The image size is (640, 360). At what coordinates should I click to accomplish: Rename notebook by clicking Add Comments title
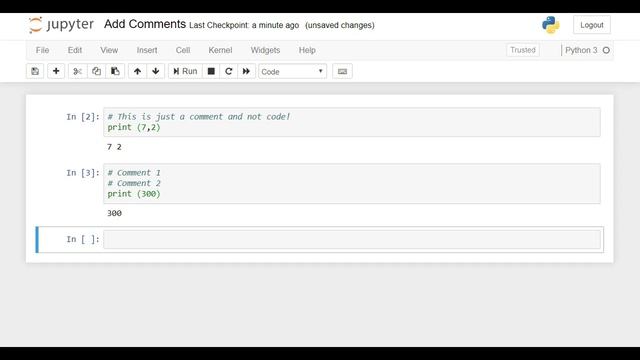tap(145, 24)
